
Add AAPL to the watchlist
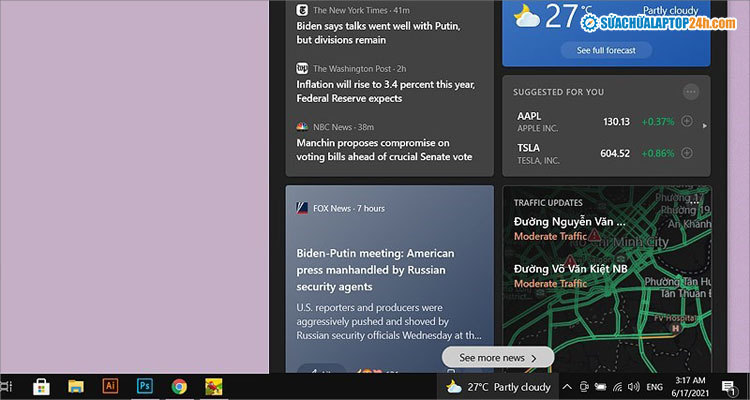pyautogui.click(x=687, y=121)
